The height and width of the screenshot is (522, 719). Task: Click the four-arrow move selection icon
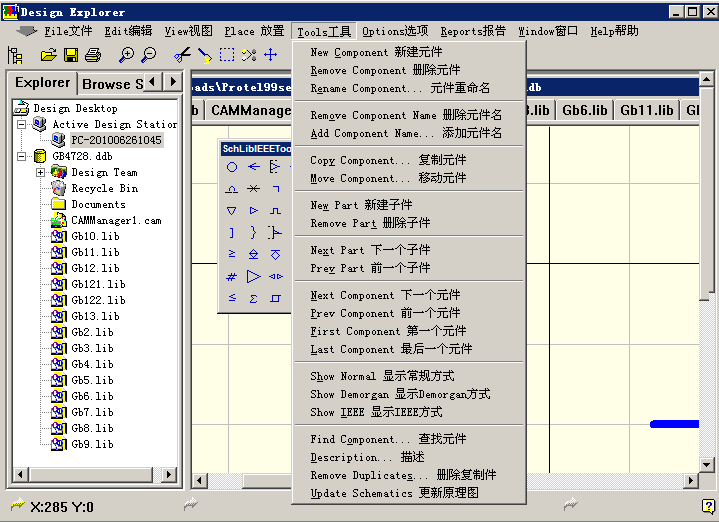click(270, 54)
